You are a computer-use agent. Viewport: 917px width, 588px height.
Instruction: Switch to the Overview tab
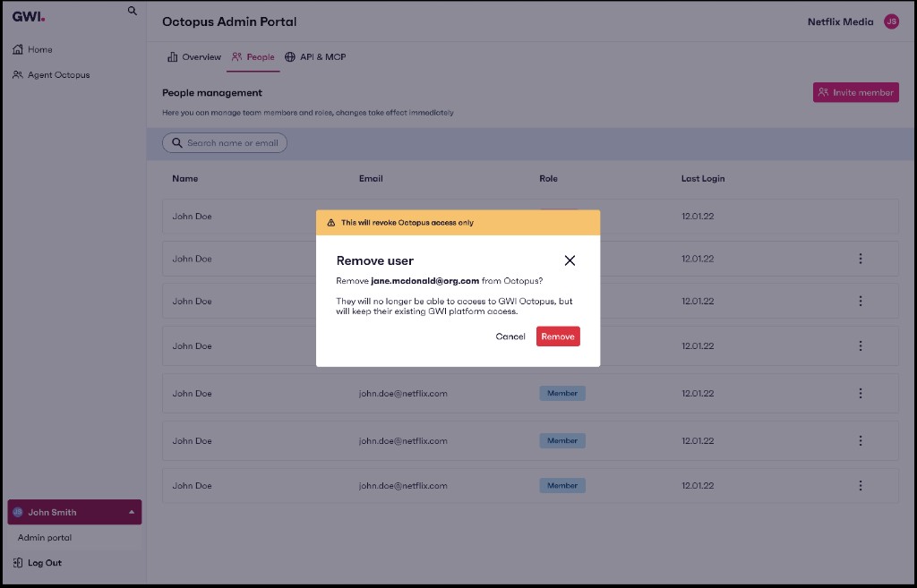coord(194,56)
